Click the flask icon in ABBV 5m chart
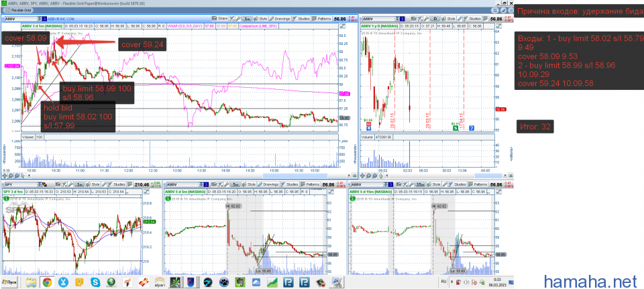 point(220,184)
